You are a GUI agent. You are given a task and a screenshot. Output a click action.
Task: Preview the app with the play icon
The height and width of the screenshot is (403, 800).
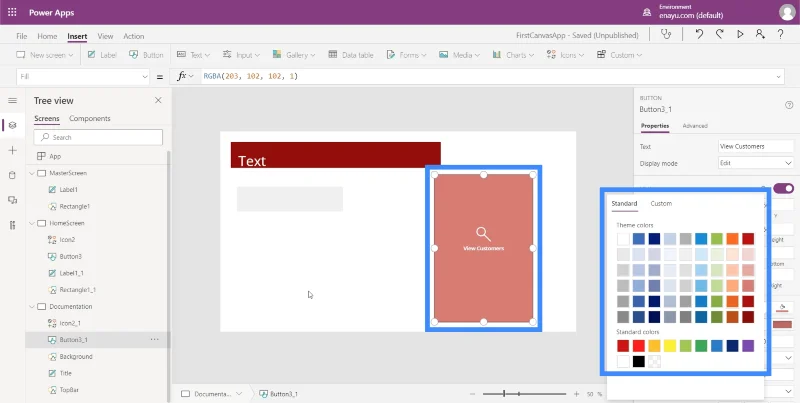[740, 34]
